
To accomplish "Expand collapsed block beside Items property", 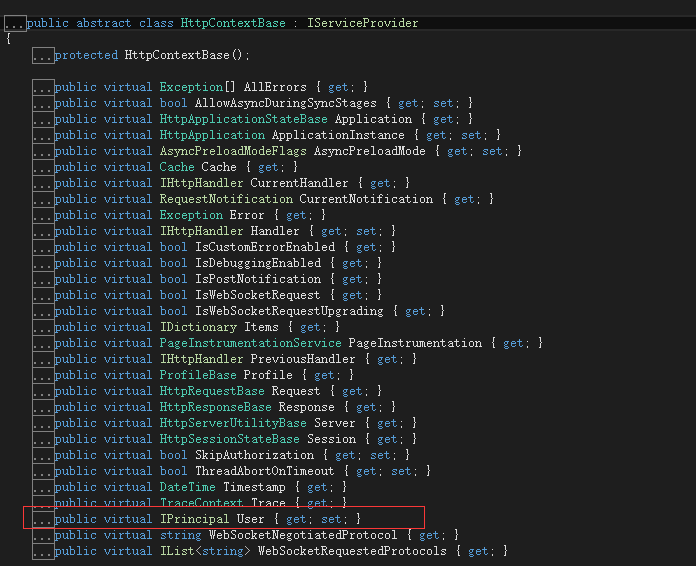I will click(x=43, y=328).
